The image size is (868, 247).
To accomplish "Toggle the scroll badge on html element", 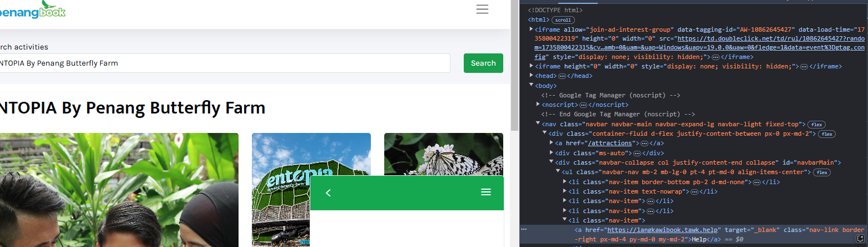I will click(x=563, y=19).
